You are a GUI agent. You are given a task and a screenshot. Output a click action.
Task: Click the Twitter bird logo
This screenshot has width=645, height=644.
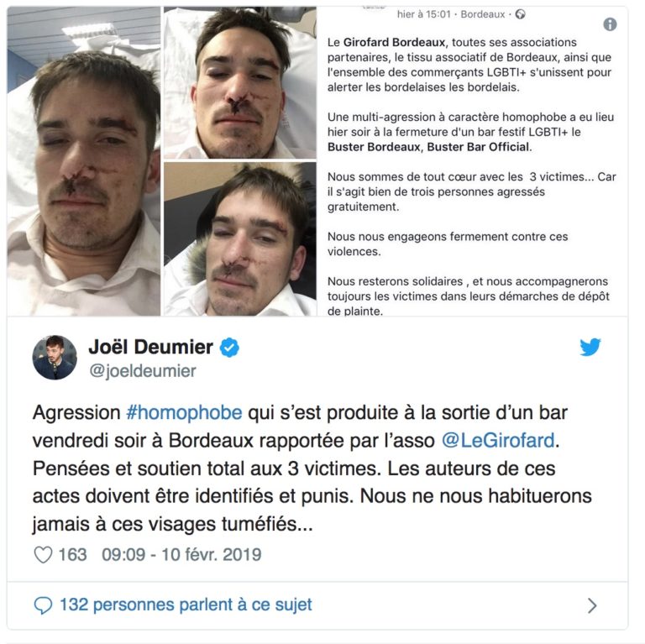coord(590,347)
